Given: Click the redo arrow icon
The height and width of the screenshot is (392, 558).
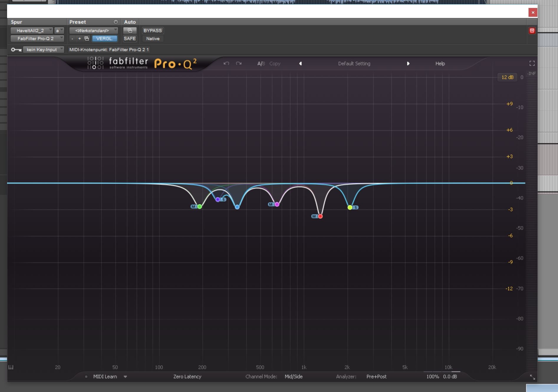Looking at the screenshot, I should click(239, 63).
